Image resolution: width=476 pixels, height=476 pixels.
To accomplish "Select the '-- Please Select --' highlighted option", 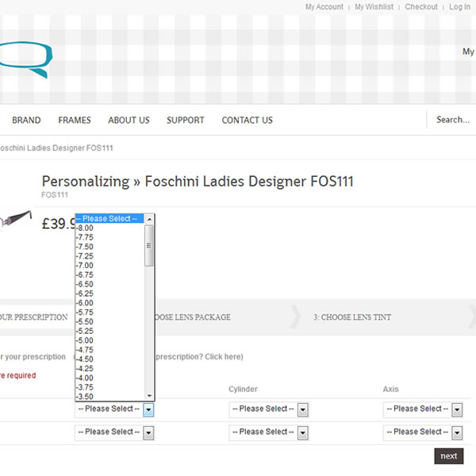I will 109,218.
